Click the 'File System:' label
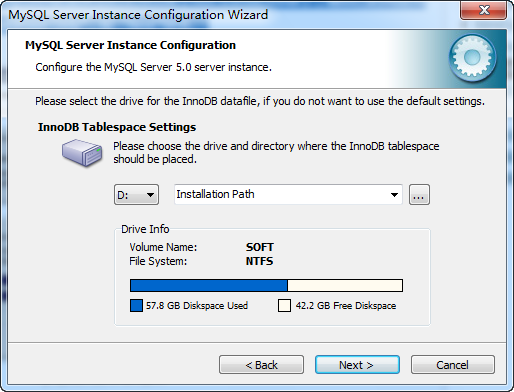The width and height of the screenshot is (514, 392). tap(158, 261)
